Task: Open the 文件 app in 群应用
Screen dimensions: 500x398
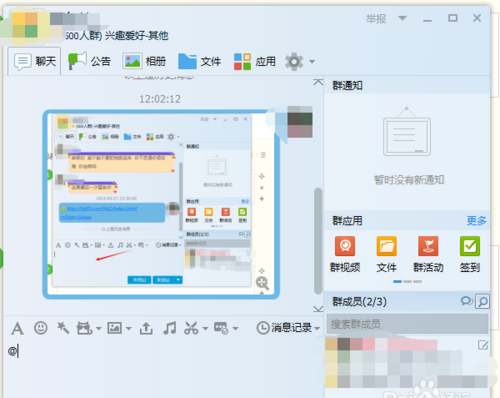Action: (x=387, y=254)
